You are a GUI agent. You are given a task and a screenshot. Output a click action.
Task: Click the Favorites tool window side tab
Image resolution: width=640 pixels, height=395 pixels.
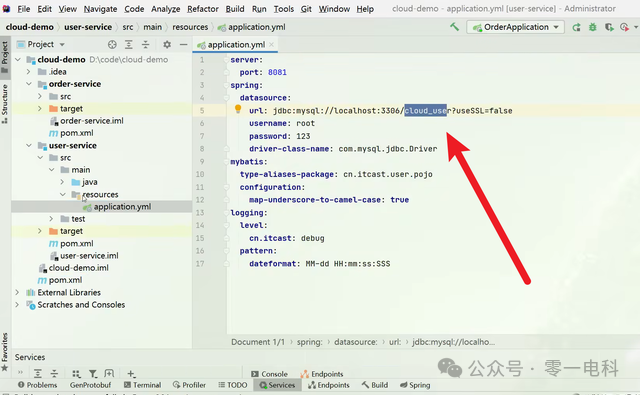click(x=5, y=352)
